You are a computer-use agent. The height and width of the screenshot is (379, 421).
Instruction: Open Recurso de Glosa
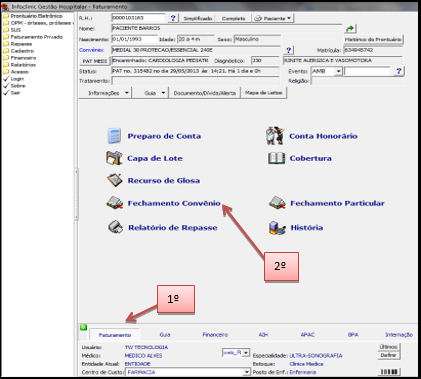(x=164, y=181)
